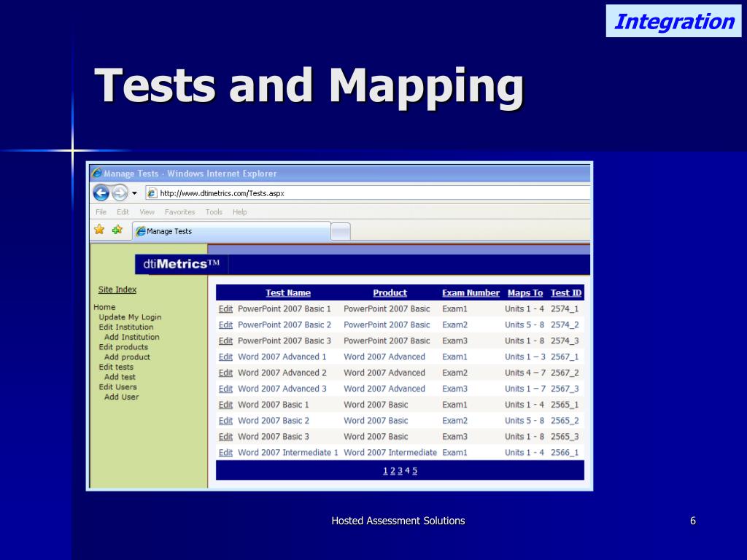Open the View menu

click(147, 212)
